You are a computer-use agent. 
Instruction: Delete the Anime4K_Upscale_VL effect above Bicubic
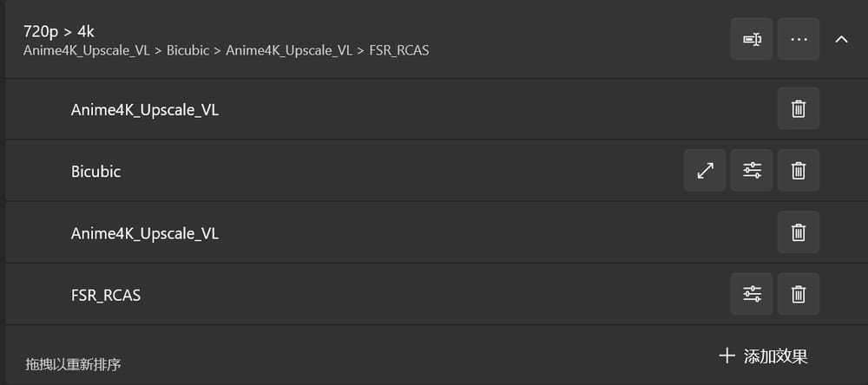(799, 108)
